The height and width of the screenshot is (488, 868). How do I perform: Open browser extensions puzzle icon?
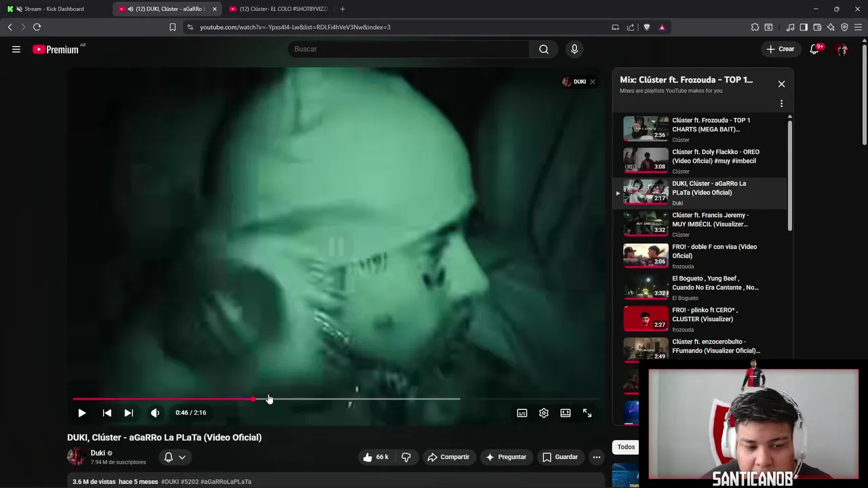[x=755, y=27]
